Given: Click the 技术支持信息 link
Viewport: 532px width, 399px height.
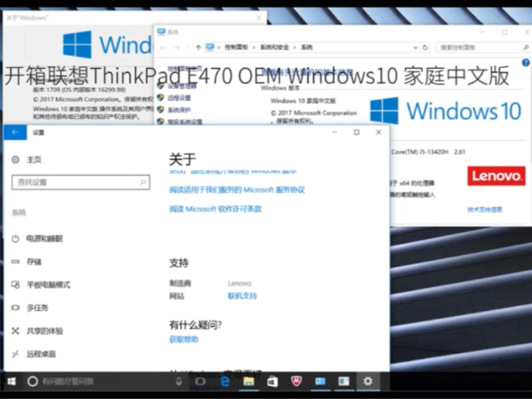Looking at the screenshot, I should [x=485, y=210].
